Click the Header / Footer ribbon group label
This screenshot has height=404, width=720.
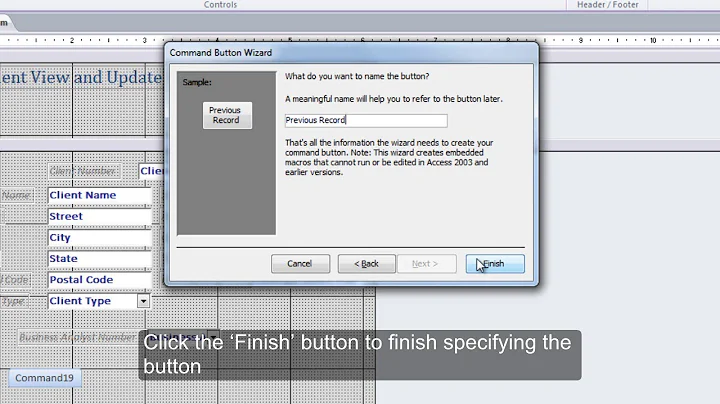[608, 5]
